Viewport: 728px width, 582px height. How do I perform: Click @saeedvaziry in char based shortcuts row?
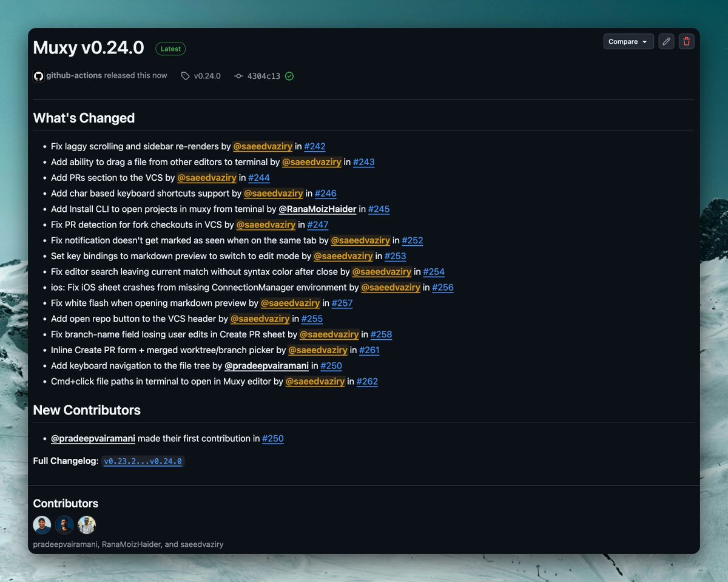tap(274, 194)
